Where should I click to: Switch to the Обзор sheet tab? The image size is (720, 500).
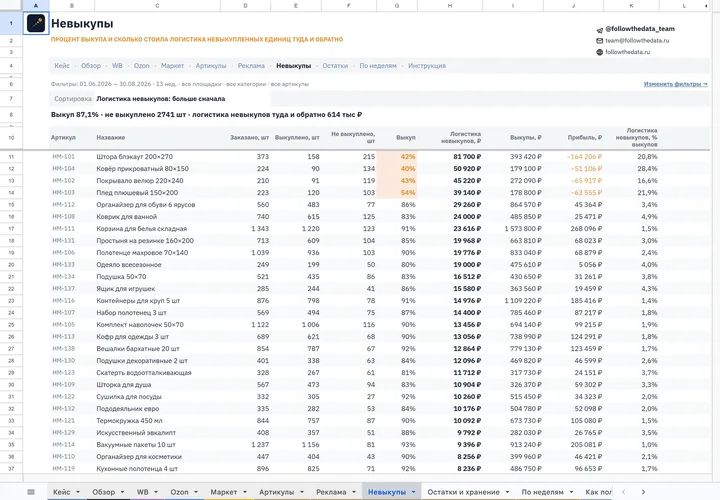104,492
